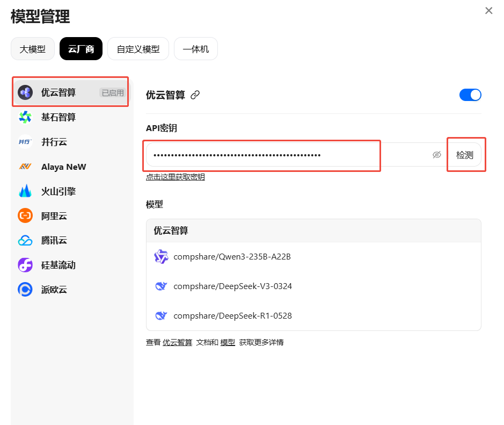
Task: Click the Alaya NeW provider logo icon
Action: 25,167
